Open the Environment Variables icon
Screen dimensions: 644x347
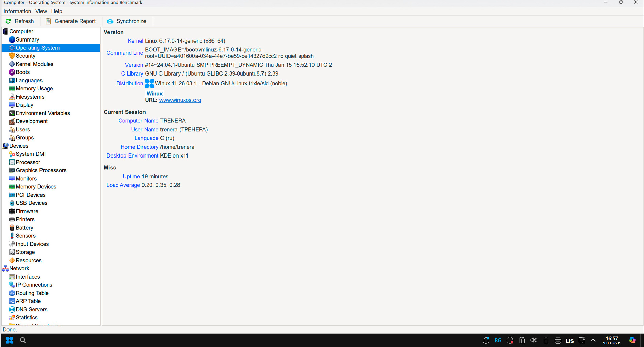[x=12, y=113]
